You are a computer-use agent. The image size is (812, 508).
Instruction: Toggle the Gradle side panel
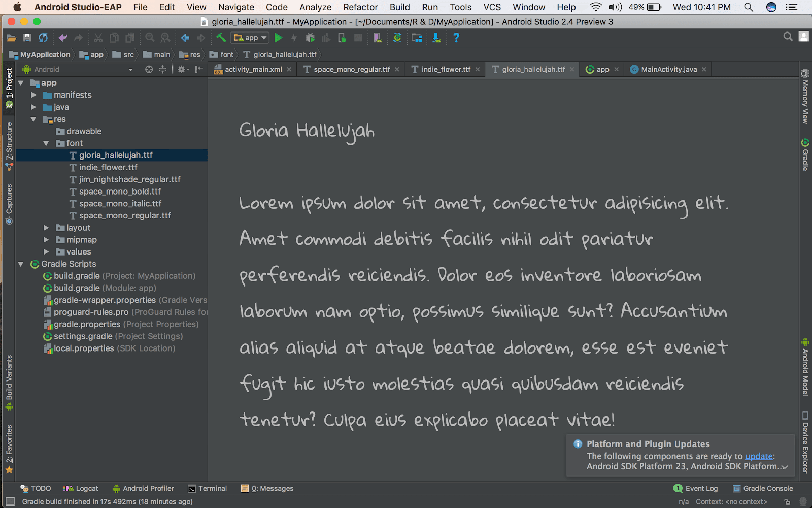pos(805,155)
